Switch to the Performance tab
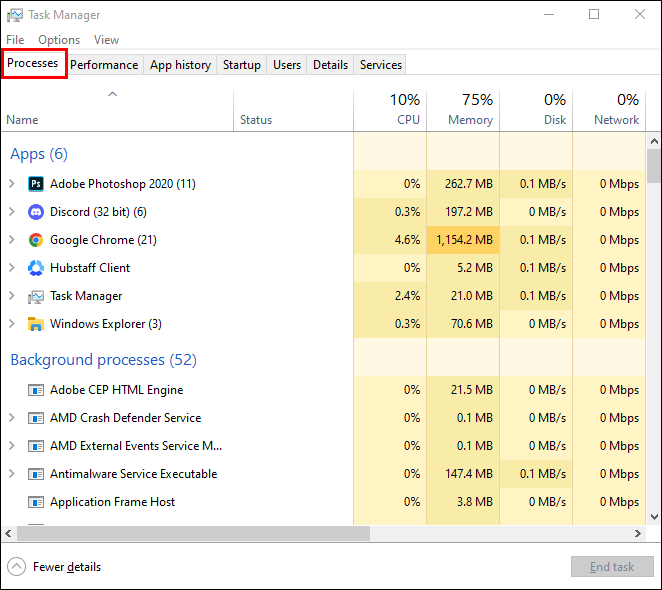 (104, 65)
